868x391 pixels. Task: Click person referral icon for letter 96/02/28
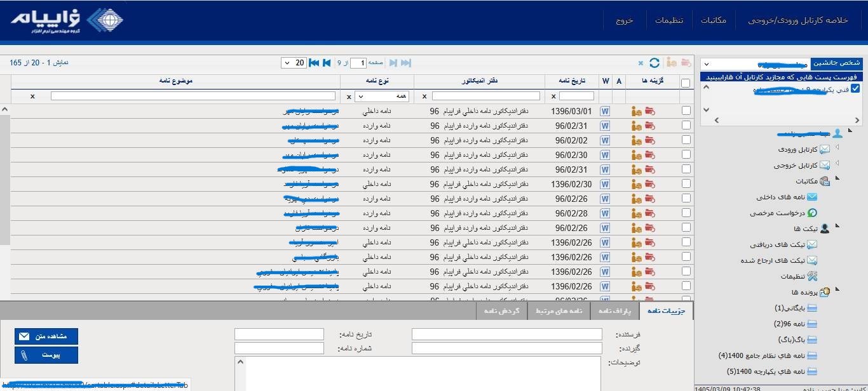point(637,213)
